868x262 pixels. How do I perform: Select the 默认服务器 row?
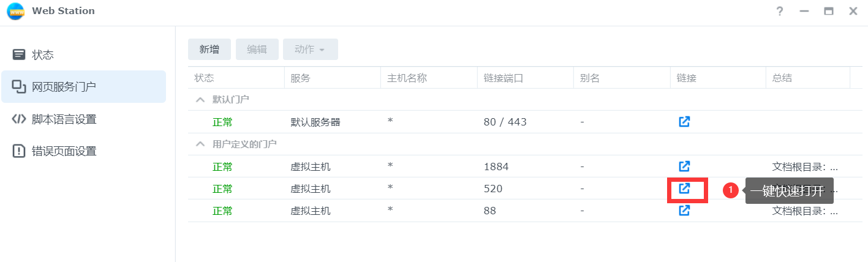519,122
